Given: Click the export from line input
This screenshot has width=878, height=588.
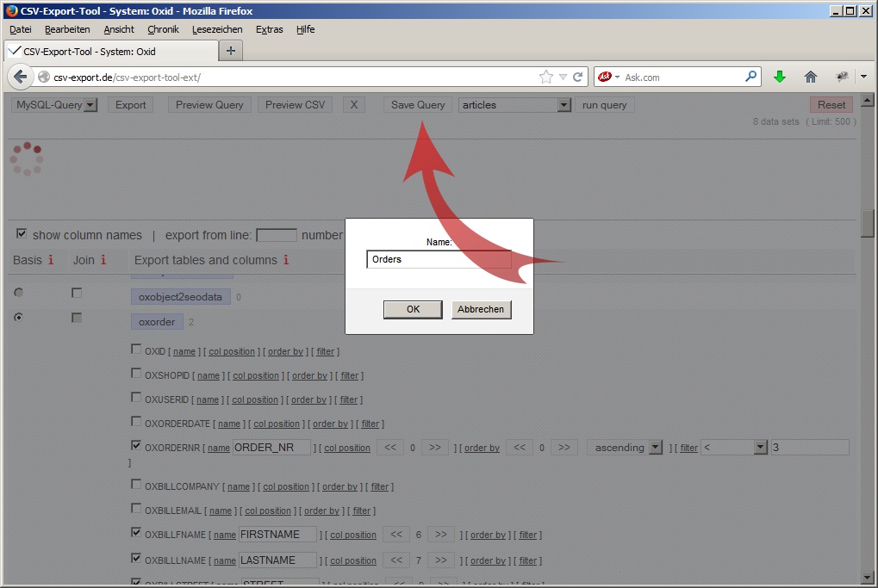Looking at the screenshot, I should coord(276,235).
